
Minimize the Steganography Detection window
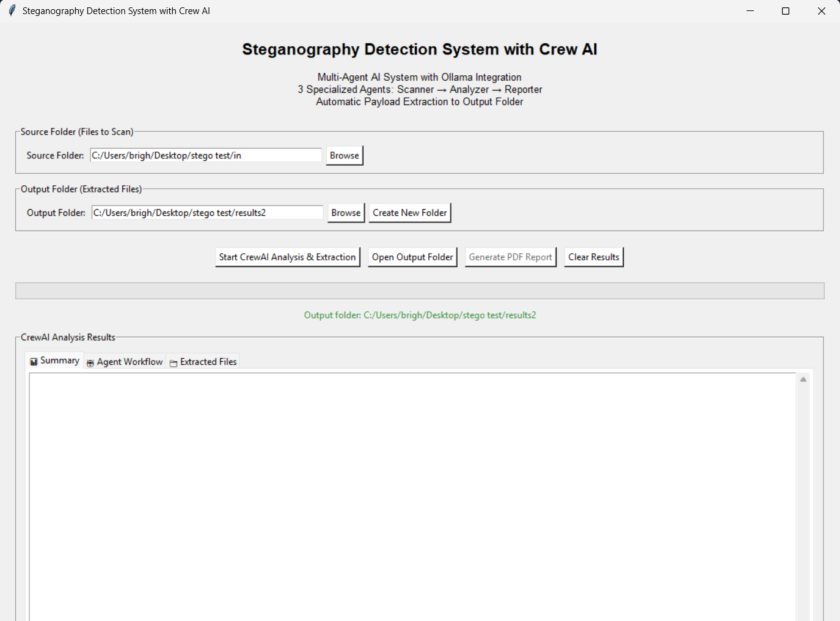750,11
